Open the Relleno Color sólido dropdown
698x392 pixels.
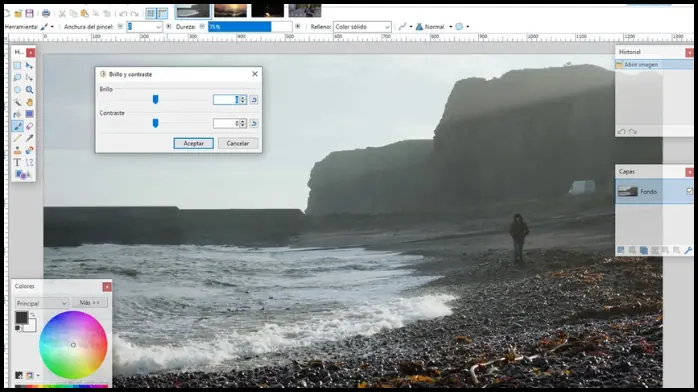point(362,27)
